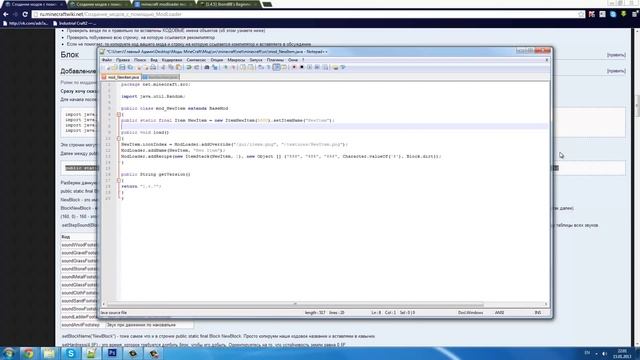Viewport: 640px width, 360px height.
Task: Switch to mod_NewItem.java tab
Action: (x=121, y=77)
